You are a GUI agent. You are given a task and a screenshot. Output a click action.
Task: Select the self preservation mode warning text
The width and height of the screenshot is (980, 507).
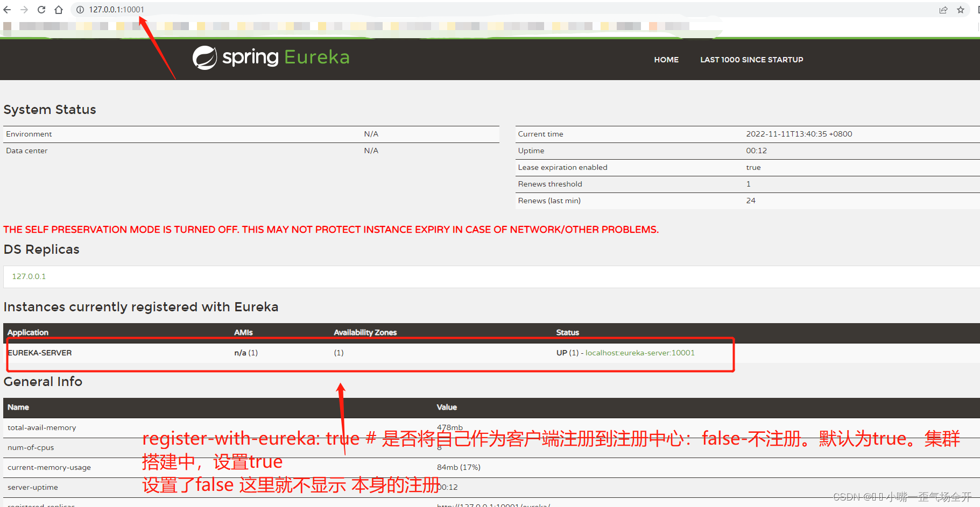331,230
